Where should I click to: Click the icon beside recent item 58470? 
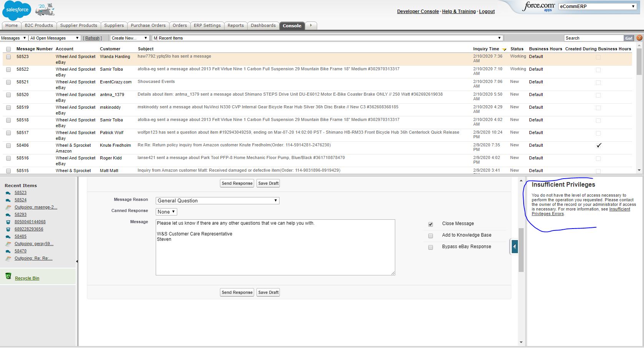click(x=8, y=251)
